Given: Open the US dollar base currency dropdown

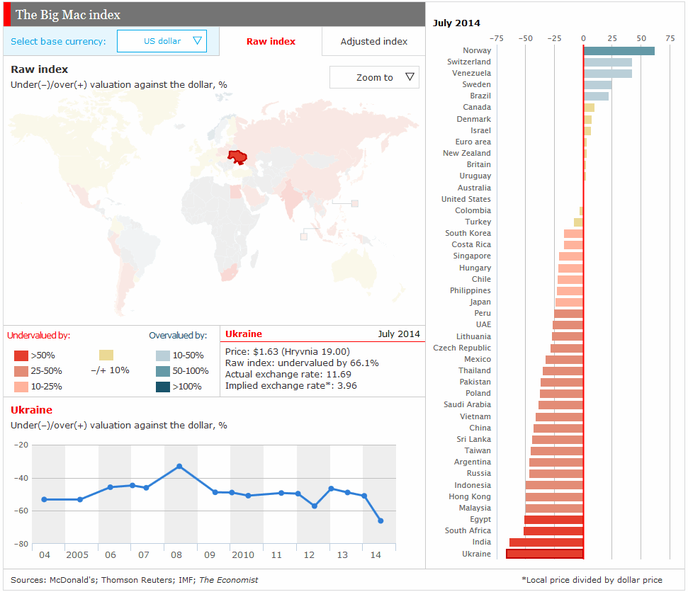Looking at the screenshot, I should point(162,41).
